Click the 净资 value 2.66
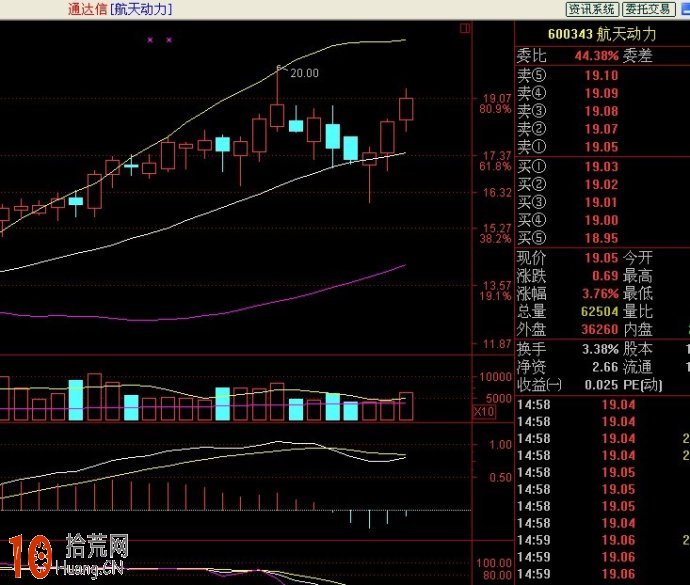This screenshot has width=690, height=585. [x=605, y=367]
